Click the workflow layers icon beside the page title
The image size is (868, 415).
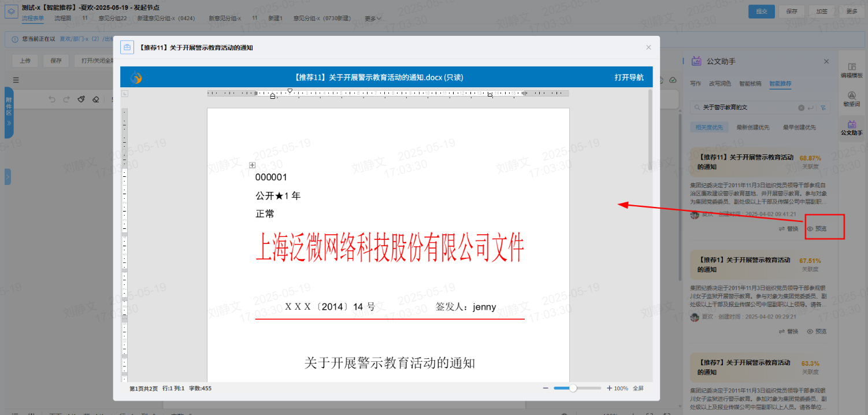click(x=12, y=11)
